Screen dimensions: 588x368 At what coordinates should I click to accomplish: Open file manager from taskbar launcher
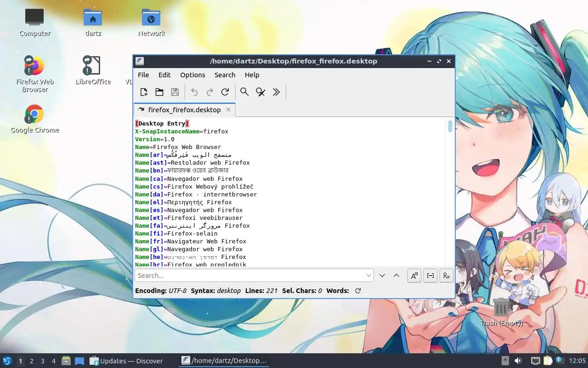click(x=66, y=361)
